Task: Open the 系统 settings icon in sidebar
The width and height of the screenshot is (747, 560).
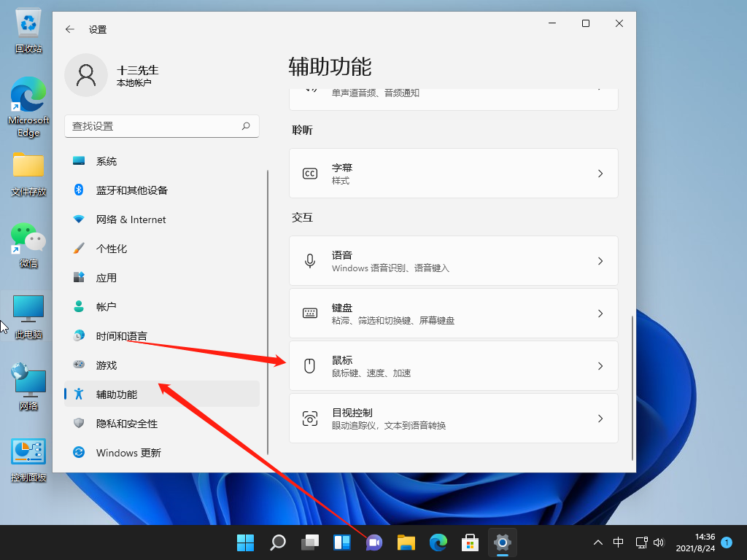Action: pos(77,160)
